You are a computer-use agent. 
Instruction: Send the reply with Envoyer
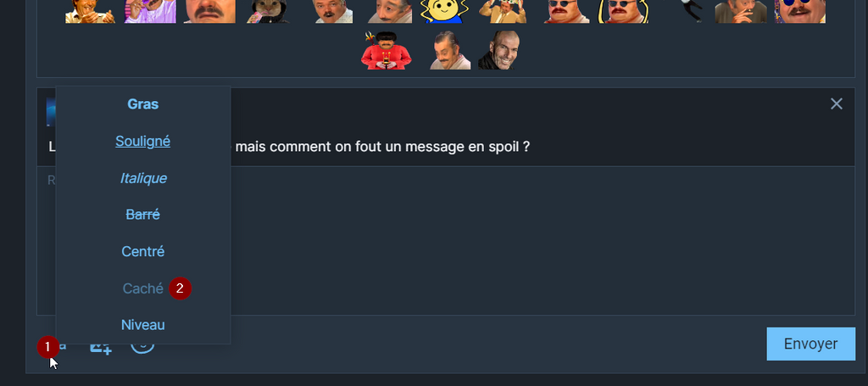pyautogui.click(x=810, y=344)
